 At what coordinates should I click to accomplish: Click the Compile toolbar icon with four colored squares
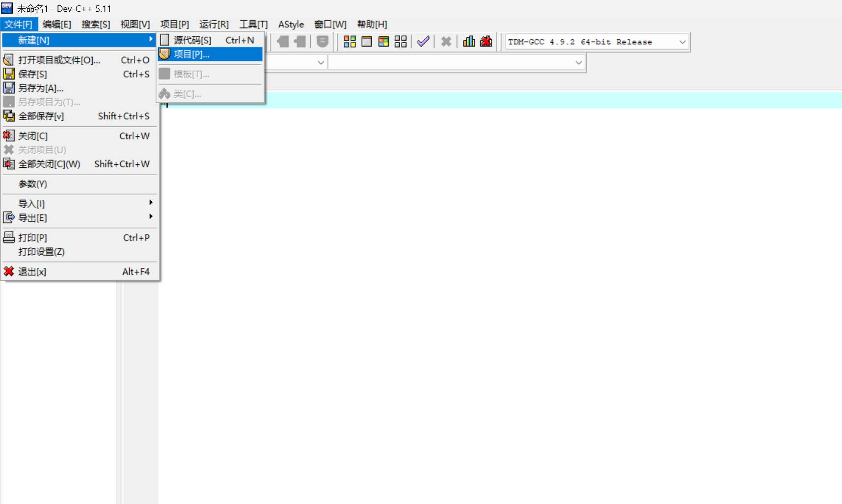(350, 42)
